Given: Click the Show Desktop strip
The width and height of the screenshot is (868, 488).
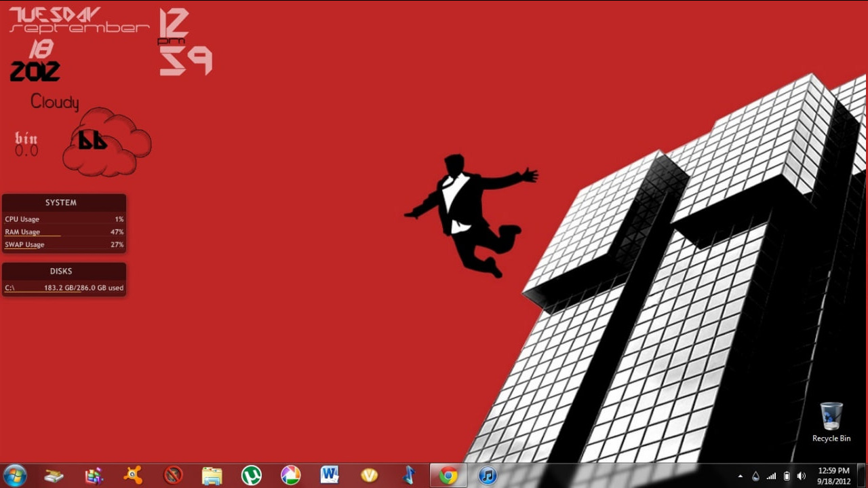Looking at the screenshot, I should [x=863, y=476].
